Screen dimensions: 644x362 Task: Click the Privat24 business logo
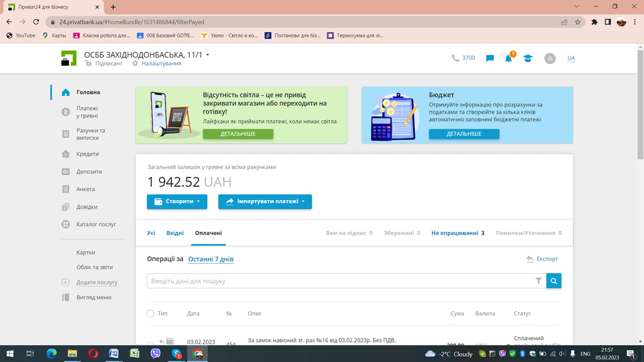(69, 58)
